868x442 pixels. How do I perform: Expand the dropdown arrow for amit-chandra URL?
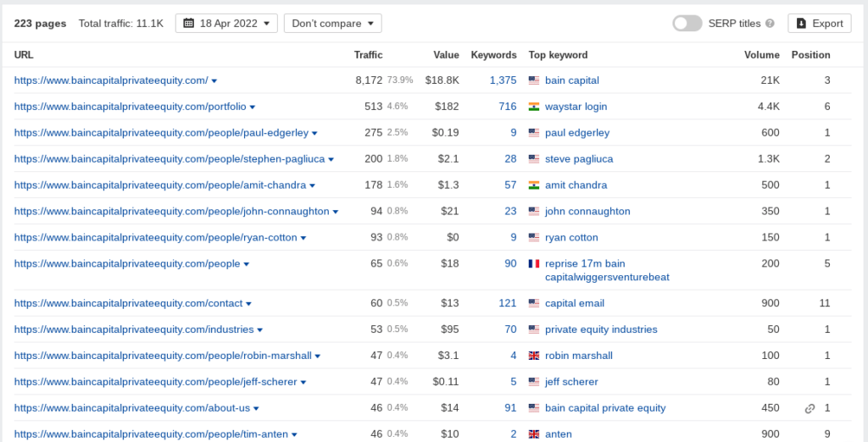point(312,186)
